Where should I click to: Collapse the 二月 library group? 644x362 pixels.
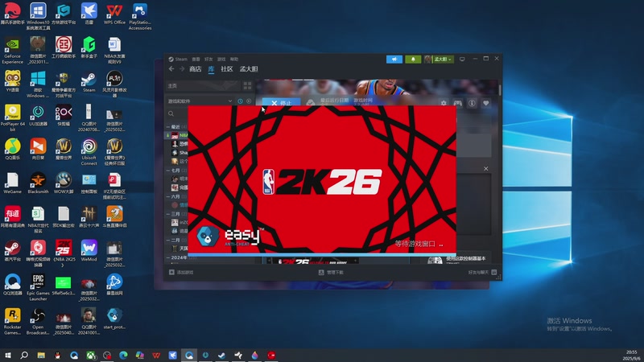click(x=168, y=240)
